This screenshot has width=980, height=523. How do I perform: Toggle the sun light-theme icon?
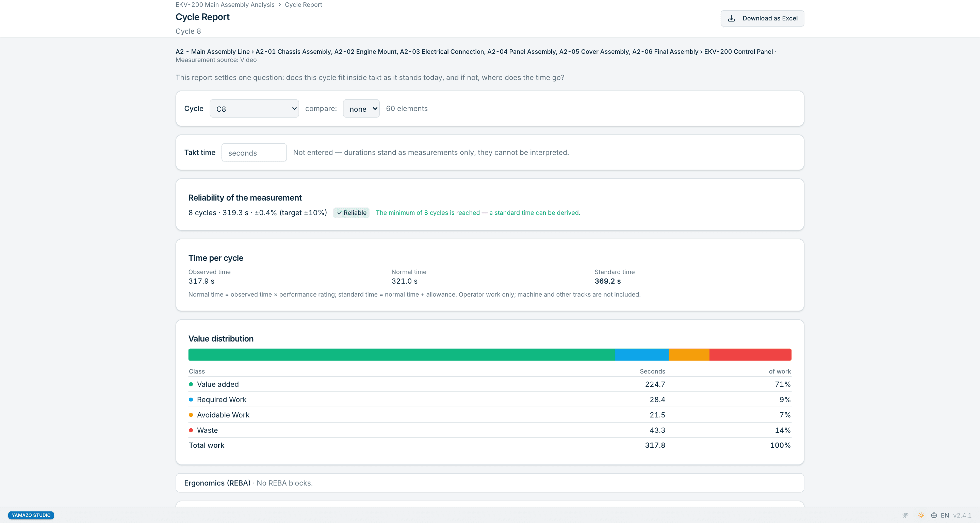(921, 516)
